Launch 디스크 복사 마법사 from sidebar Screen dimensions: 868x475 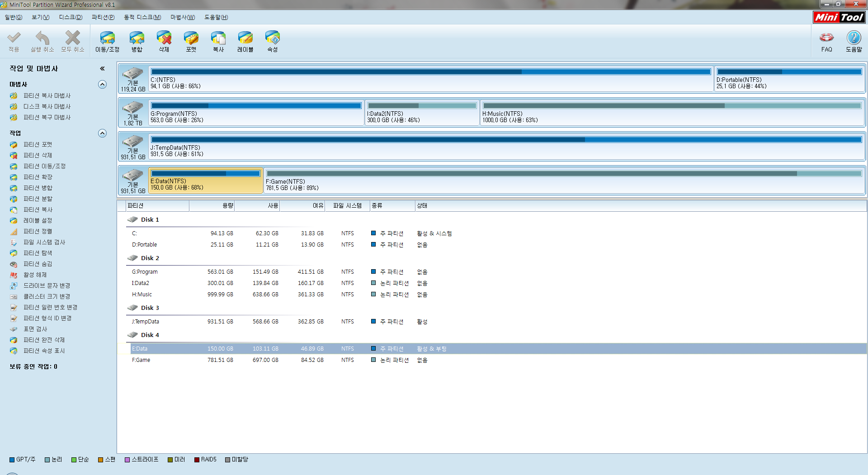tap(47, 107)
